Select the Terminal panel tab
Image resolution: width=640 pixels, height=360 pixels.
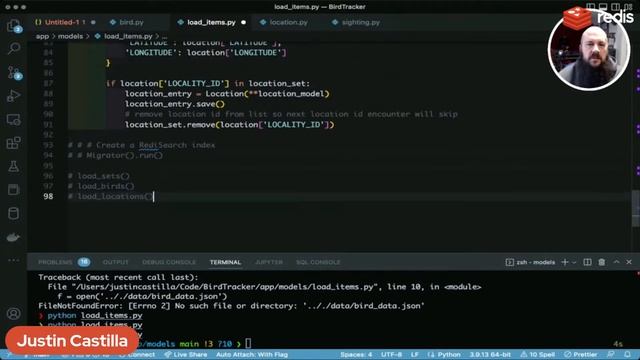225,262
